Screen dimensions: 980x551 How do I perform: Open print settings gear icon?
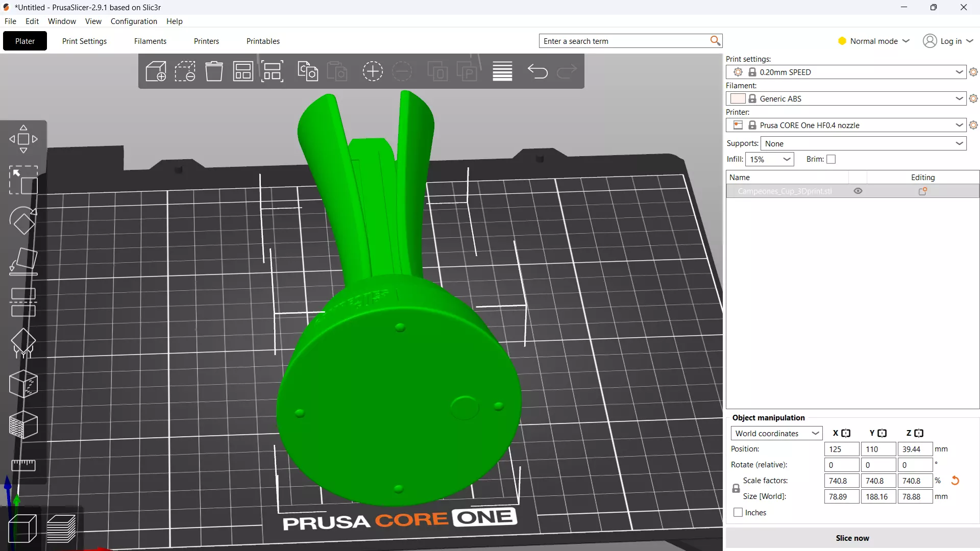tap(973, 72)
